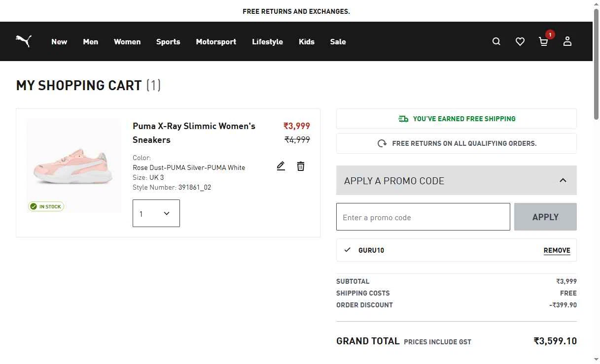Remove the GURU10 promo code
This screenshot has width=600, height=364.
[x=557, y=250]
